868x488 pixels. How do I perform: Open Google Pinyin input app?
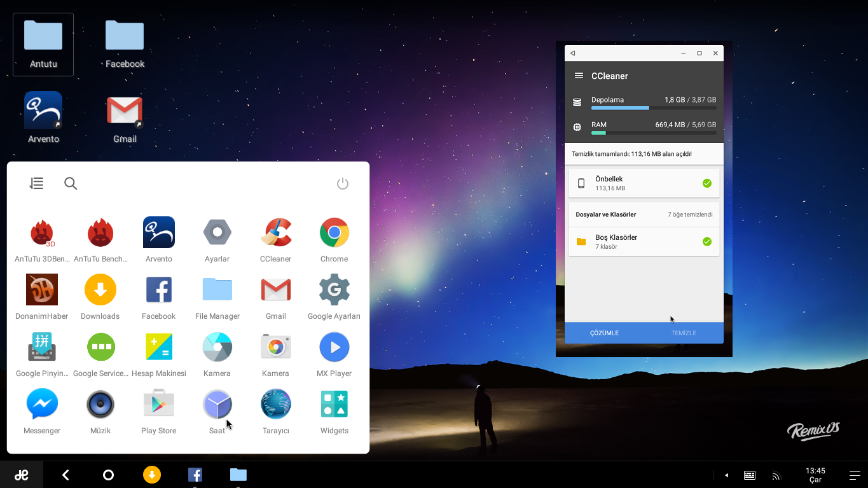tap(42, 354)
